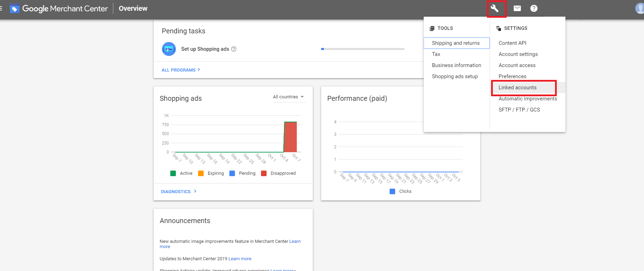
Task: Choose Shipping and returns in Tools
Action: [456, 43]
